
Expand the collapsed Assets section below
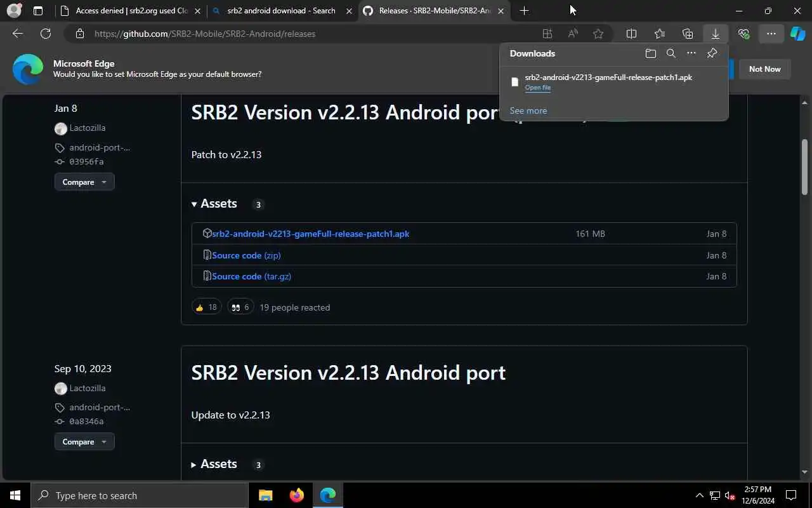(x=214, y=464)
